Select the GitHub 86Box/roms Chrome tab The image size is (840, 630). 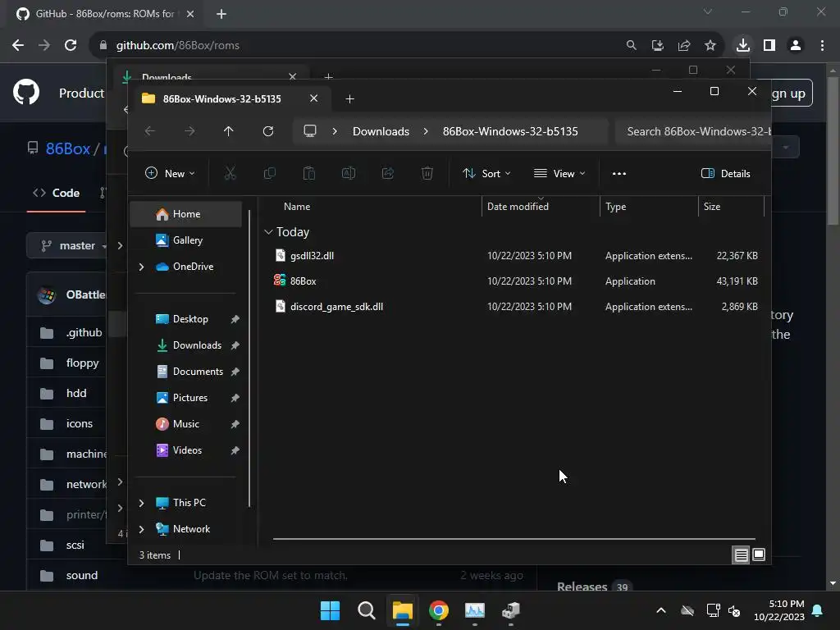[x=104, y=14]
